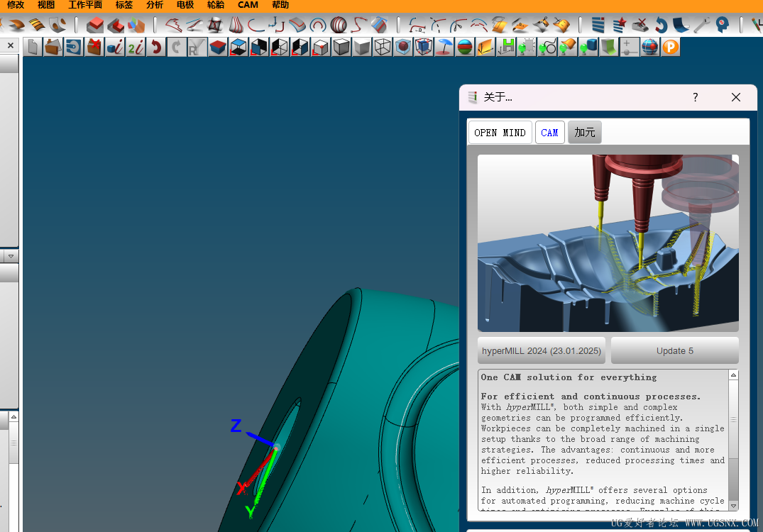Select the wireframe cube view icon
This screenshot has width=763, height=532.
point(383,48)
